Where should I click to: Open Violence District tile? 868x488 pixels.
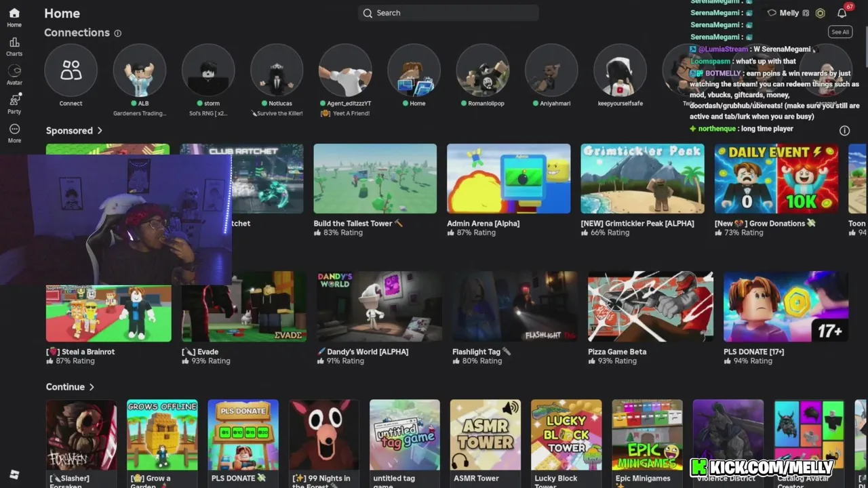728,434
